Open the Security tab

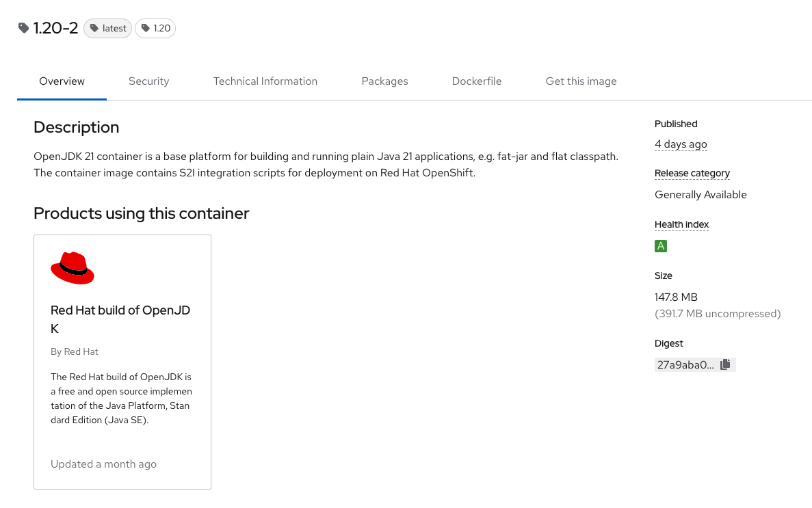(148, 81)
